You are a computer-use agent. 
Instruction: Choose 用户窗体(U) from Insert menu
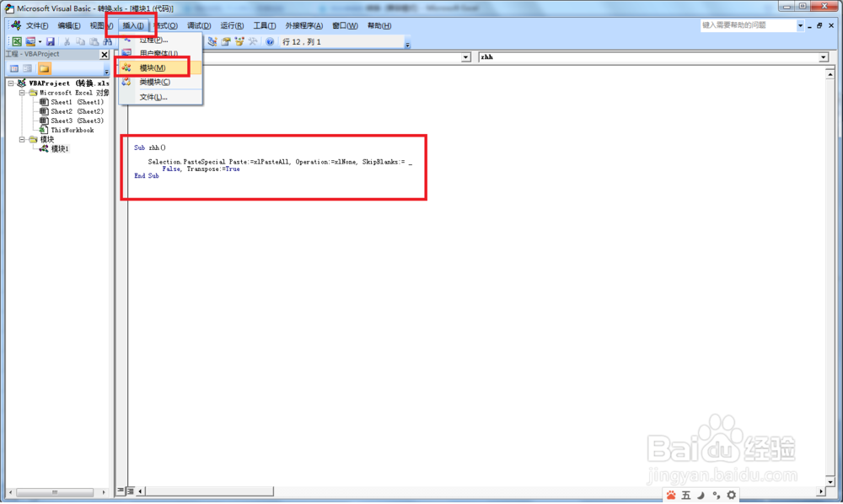pos(160,54)
